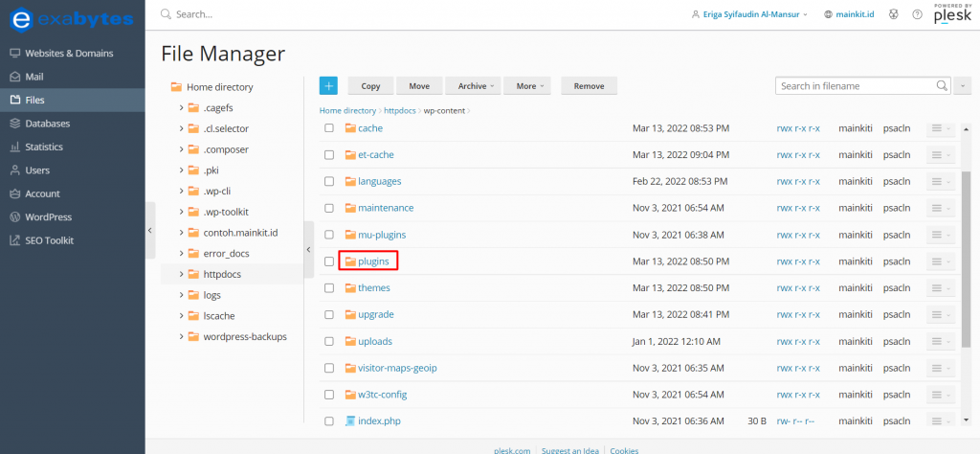This screenshot has height=454, width=980.
Task: Tick the checkbox for cache folder
Action: (329, 128)
